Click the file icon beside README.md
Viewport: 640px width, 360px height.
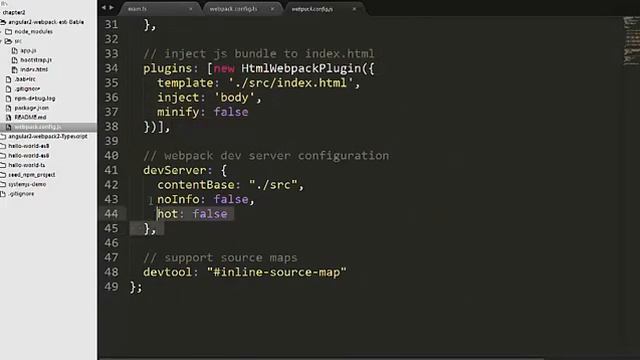[x=9, y=117]
